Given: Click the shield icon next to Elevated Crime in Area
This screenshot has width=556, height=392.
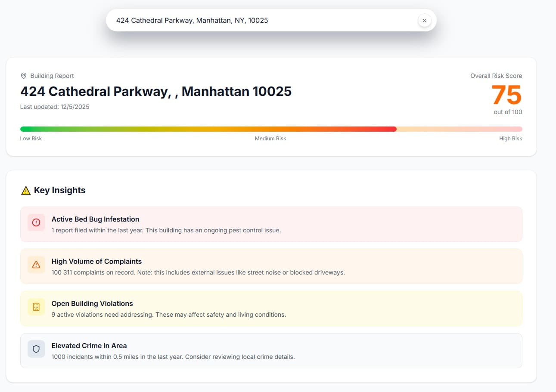Looking at the screenshot, I should 36,349.
